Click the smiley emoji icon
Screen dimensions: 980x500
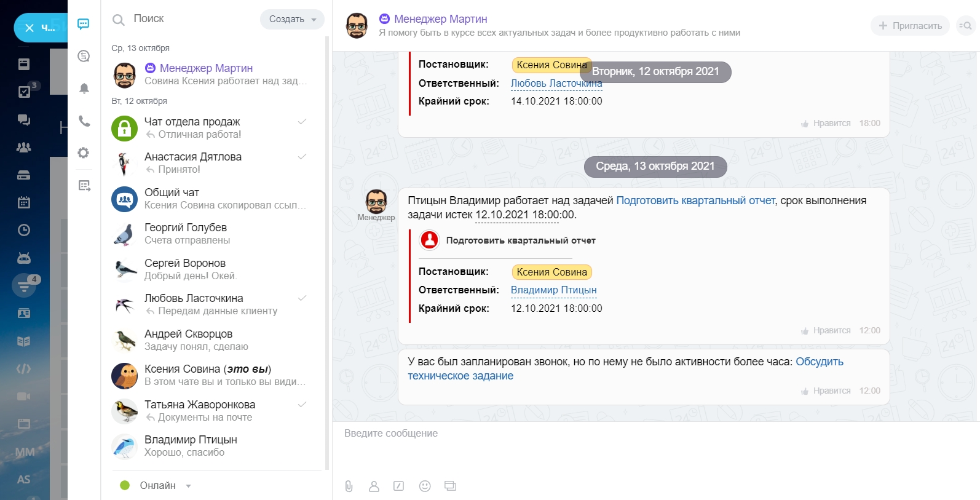[425, 486]
